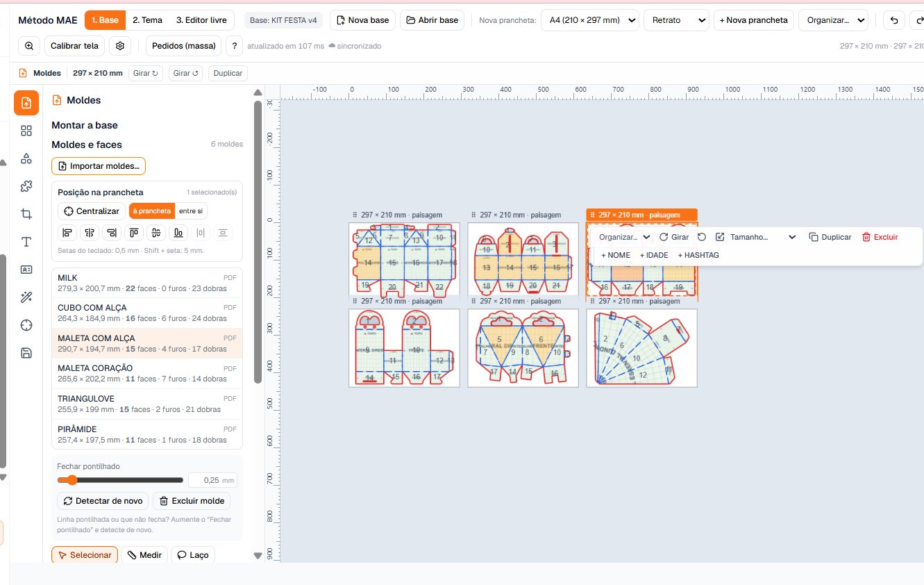Open the Organizar dropdown in top bar
Viewport: 924px width, 585px height.
point(833,20)
